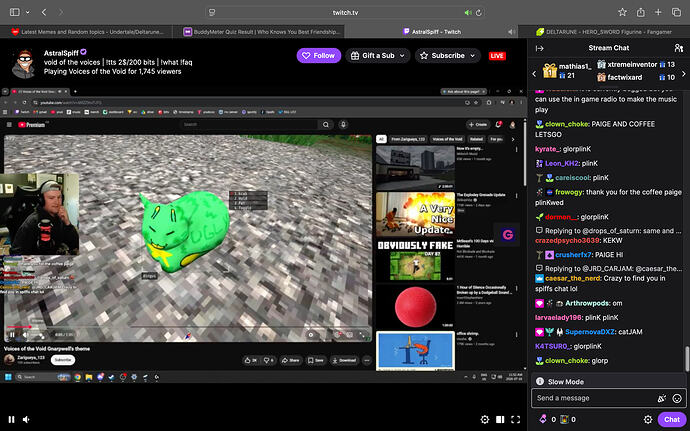This screenshot has height=431, width=690.
Task: Toggle theatre mode on the player
Action: (500, 420)
